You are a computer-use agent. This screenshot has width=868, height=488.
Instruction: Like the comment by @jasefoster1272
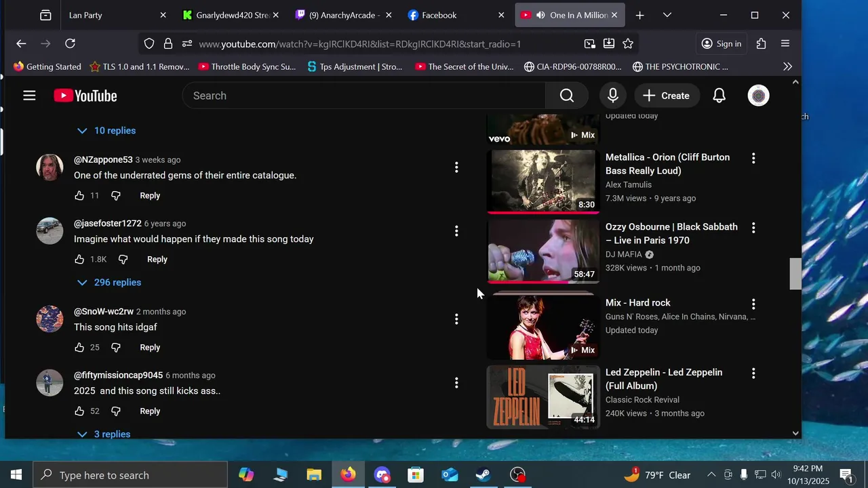79,259
